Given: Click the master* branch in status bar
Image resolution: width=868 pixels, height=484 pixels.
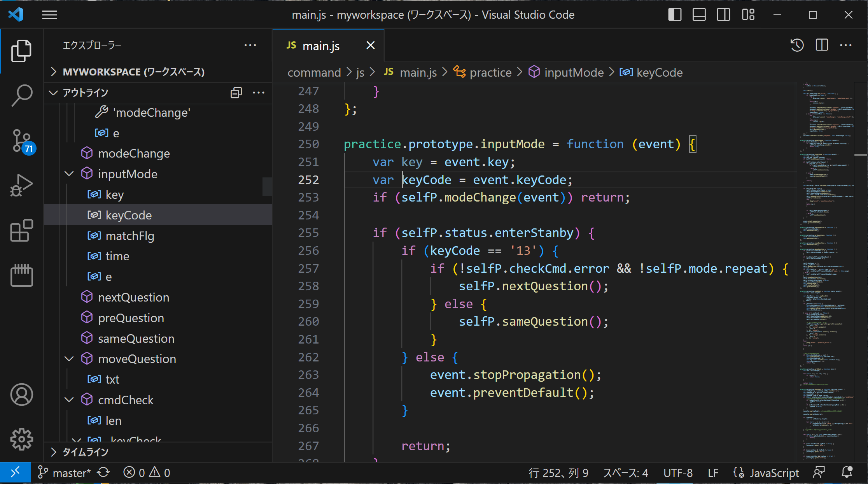Looking at the screenshot, I should click(64, 473).
